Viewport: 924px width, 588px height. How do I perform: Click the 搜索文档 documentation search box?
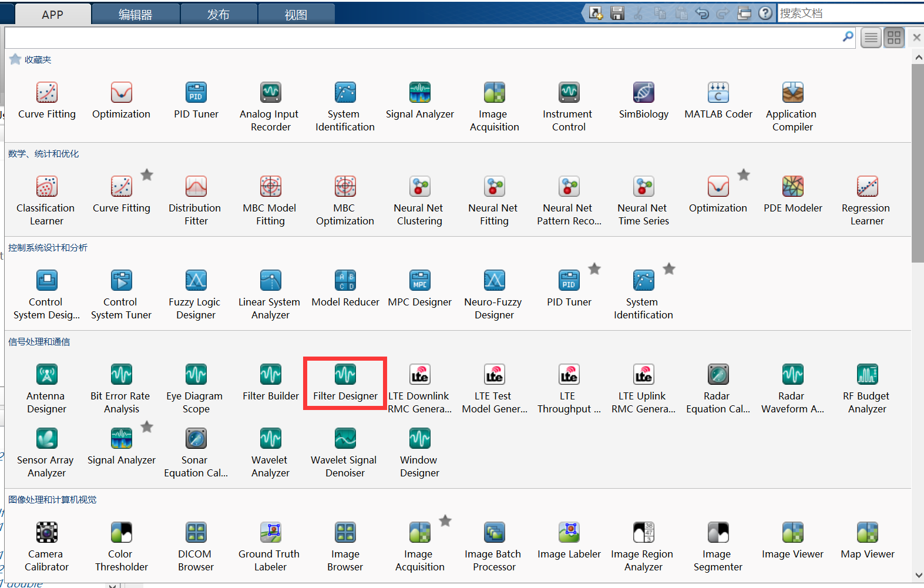(x=851, y=13)
